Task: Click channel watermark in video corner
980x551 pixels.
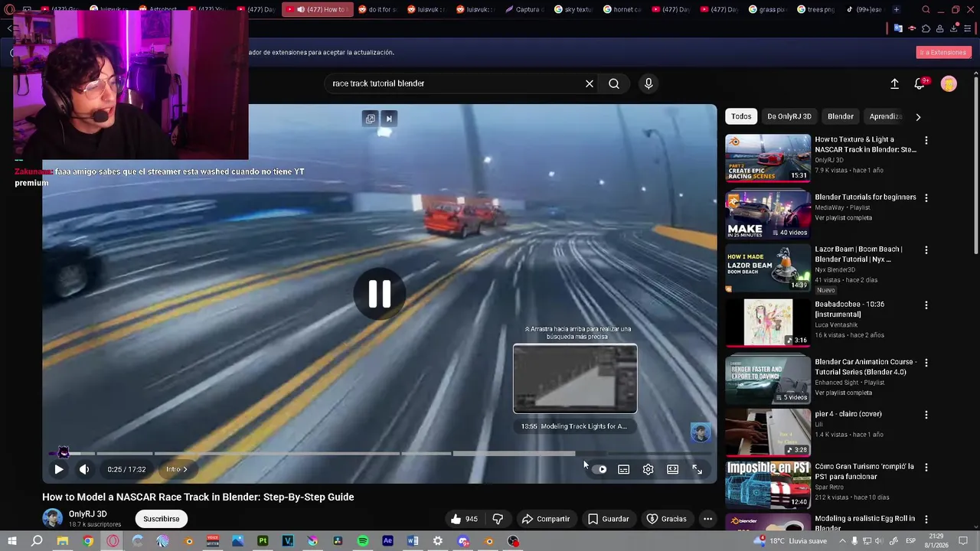Action: pyautogui.click(x=700, y=432)
